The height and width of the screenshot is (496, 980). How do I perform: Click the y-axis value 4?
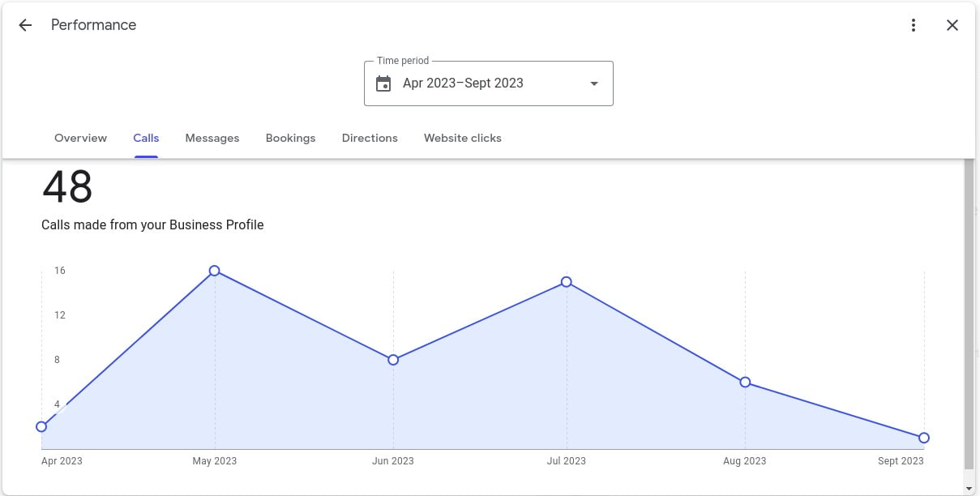[58, 404]
